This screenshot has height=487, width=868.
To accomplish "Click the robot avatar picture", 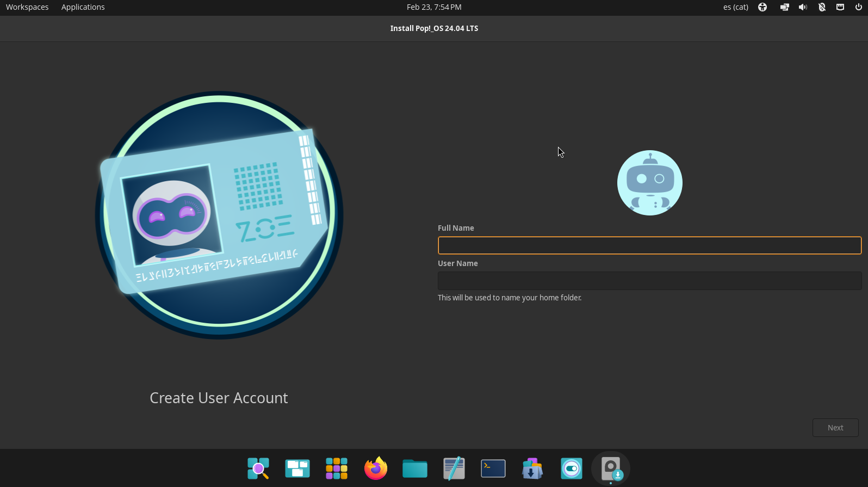I will pyautogui.click(x=649, y=183).
